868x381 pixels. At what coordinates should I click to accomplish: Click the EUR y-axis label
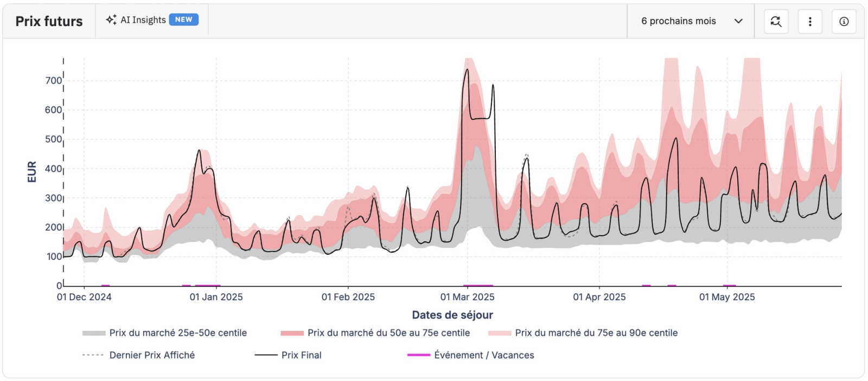[32, 172]
